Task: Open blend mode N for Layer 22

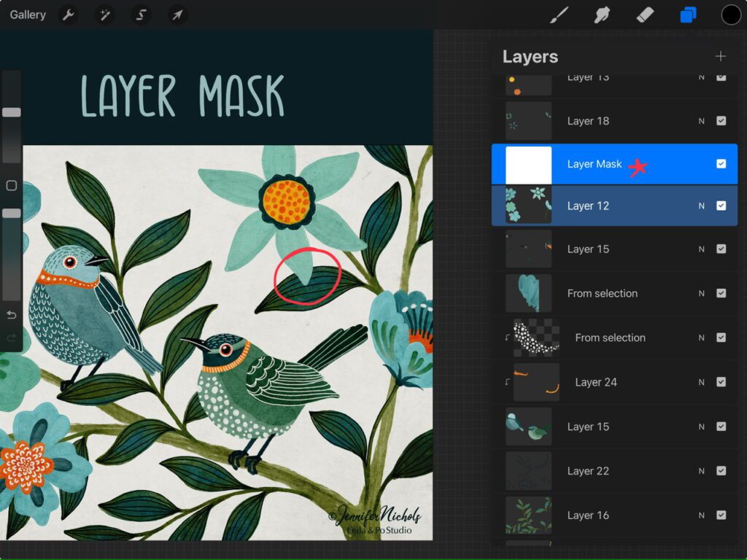Action: click(701, 471)
